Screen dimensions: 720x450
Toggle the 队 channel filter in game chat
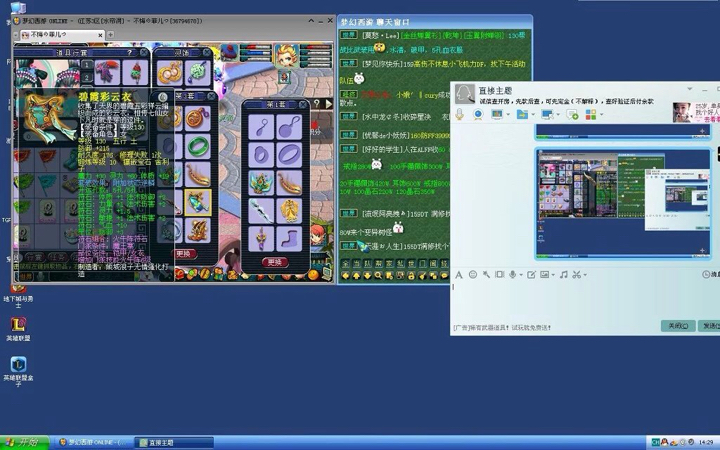(x=367, y=264)
